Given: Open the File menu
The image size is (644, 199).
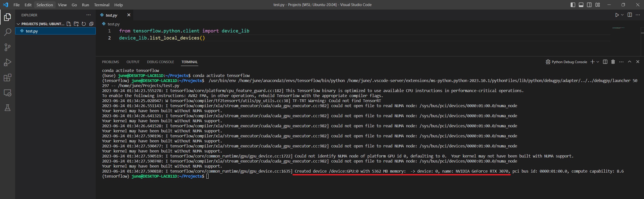Looking at the screenshot, I should click(16, 5).
